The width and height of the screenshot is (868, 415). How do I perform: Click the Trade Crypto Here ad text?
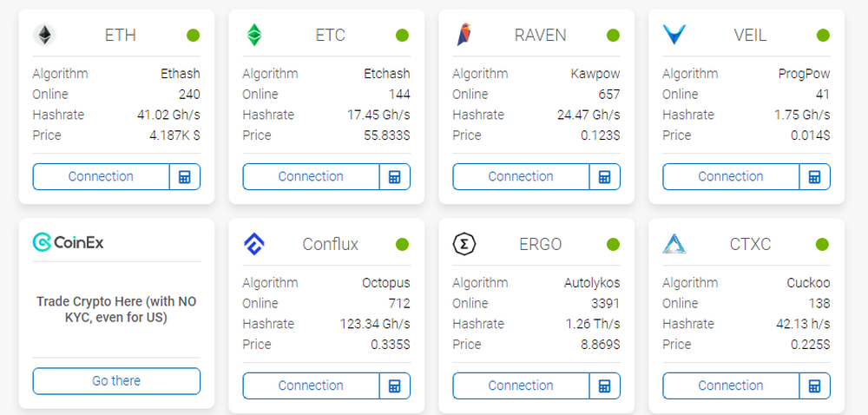[x=116, y=309]
